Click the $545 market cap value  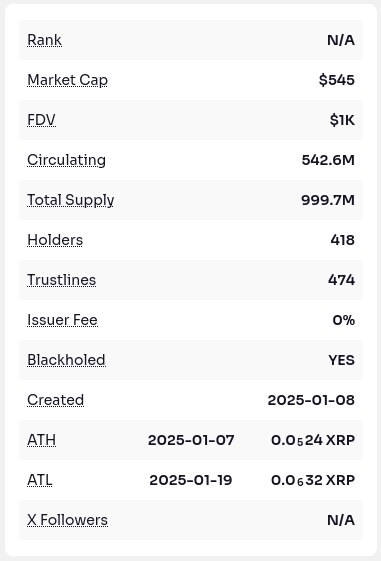point(337,80)
